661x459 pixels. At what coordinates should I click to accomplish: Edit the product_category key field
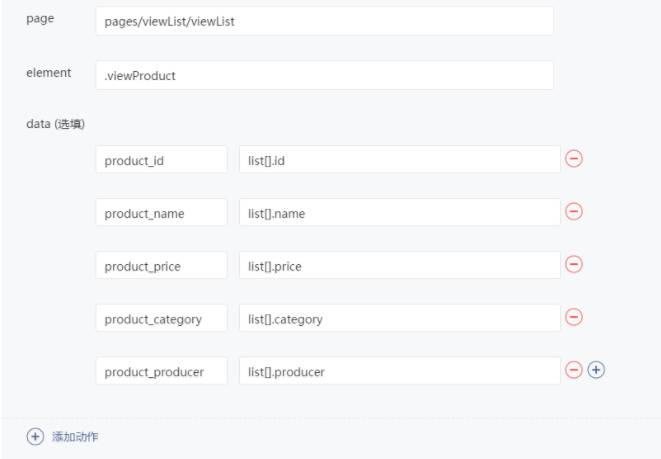161,318
